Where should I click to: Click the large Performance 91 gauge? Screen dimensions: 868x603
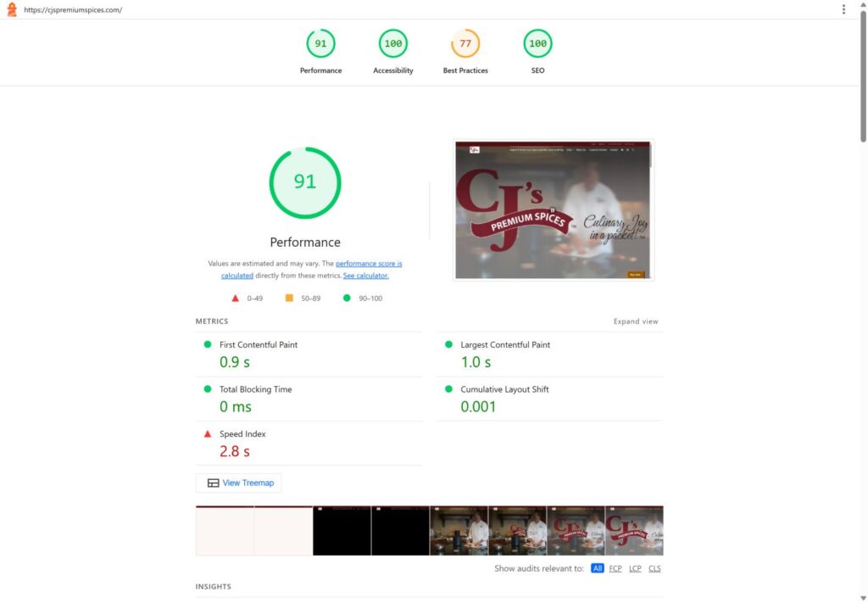click(x=305, y=182)
